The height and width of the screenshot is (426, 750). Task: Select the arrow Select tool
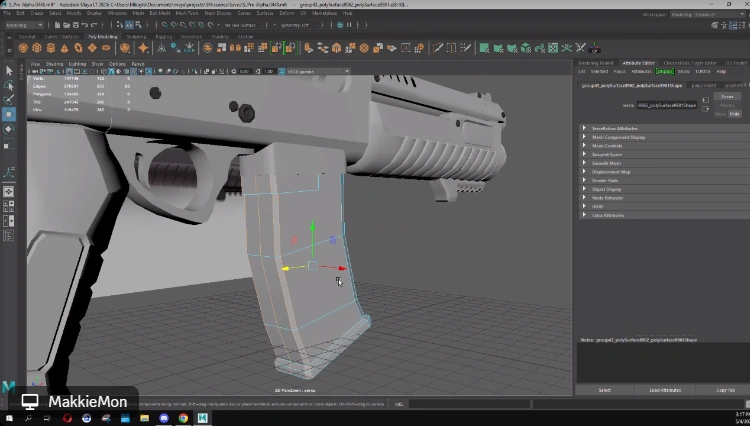tap(9, 71)
